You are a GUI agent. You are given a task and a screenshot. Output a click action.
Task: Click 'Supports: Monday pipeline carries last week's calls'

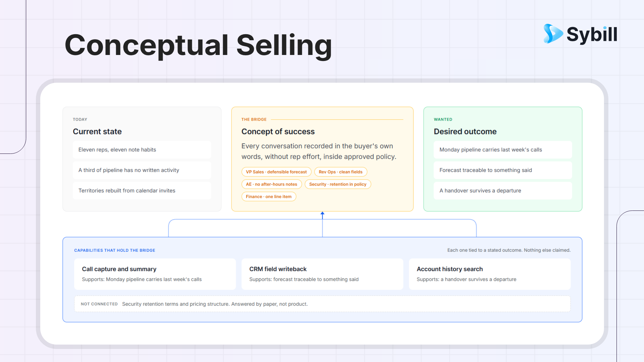142,280
